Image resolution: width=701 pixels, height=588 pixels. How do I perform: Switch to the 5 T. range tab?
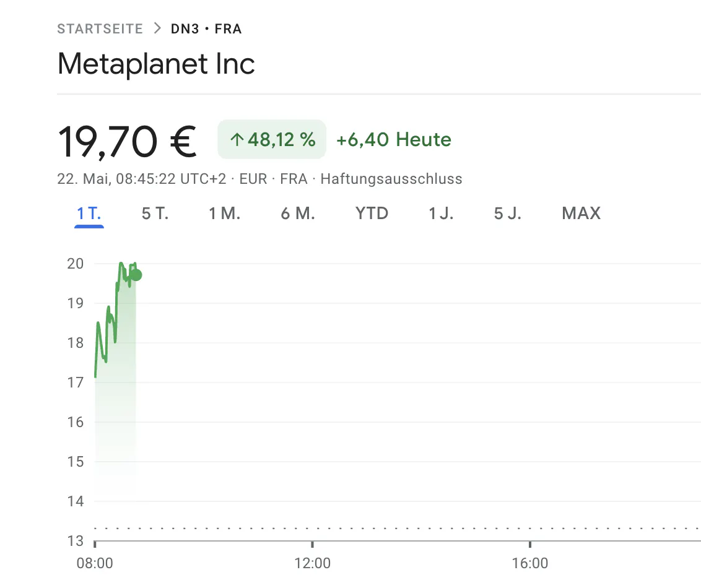tap(155, 214)
